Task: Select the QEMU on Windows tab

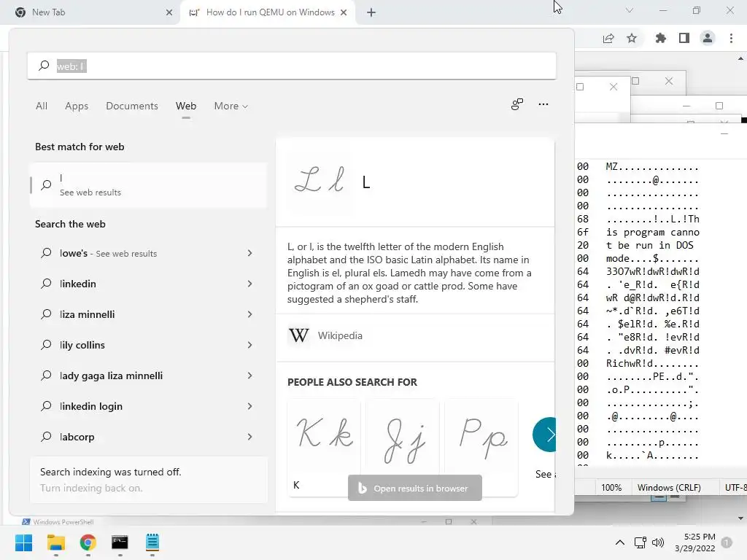Action: (x=268, y=12)
